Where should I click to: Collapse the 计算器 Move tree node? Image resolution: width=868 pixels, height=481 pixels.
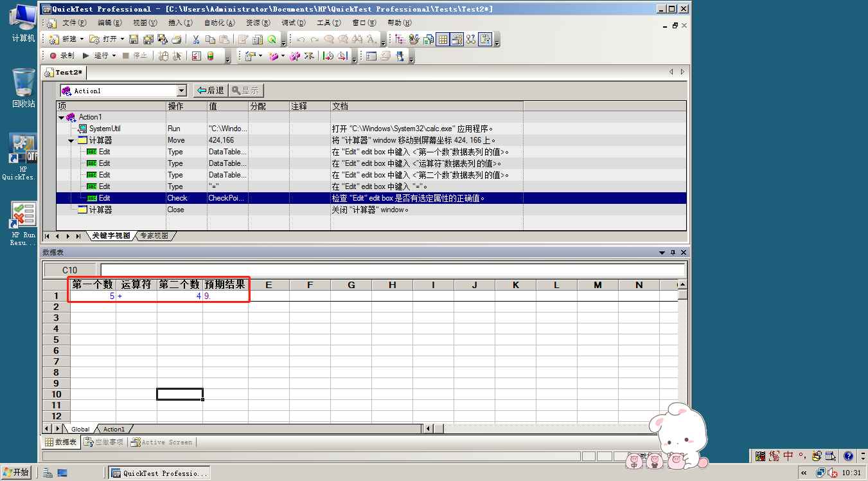coord(71,140)
